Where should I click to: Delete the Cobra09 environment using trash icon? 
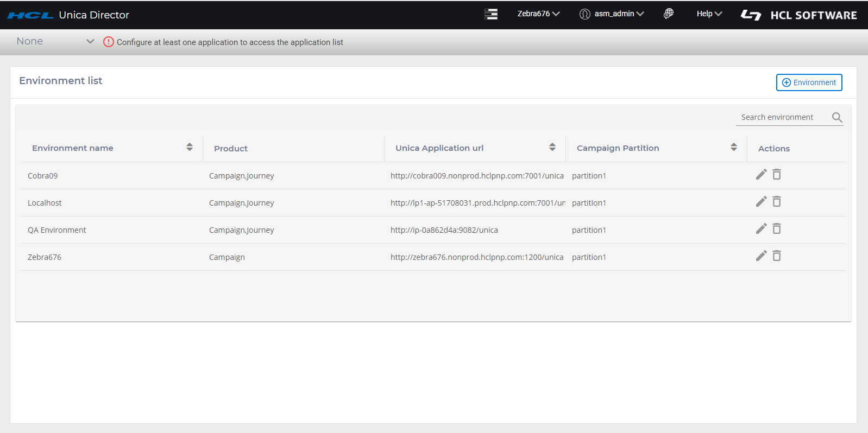(777, 174)
